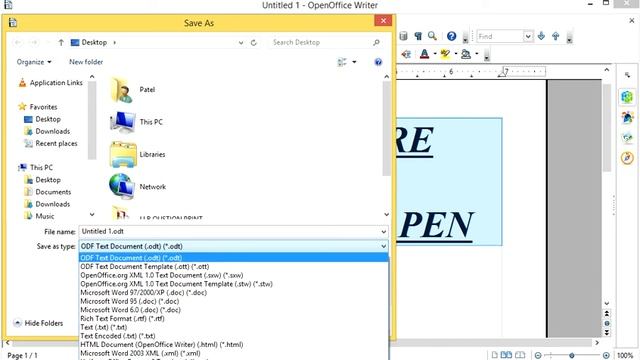The height and width of the screenshot is (360, 640).
Task: Choose OpenOffice.org XML 1.0 Text Document (.sxw)
Action: point(234,275)
